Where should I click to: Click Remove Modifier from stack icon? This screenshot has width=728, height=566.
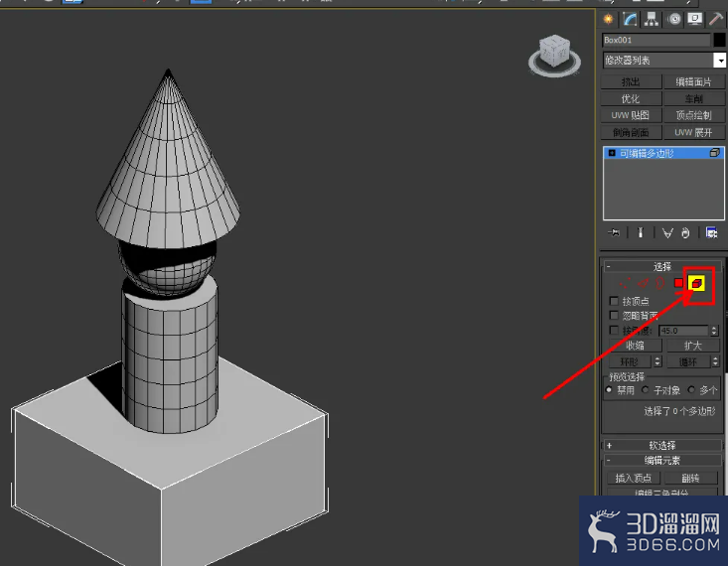[x=685, y=232]
